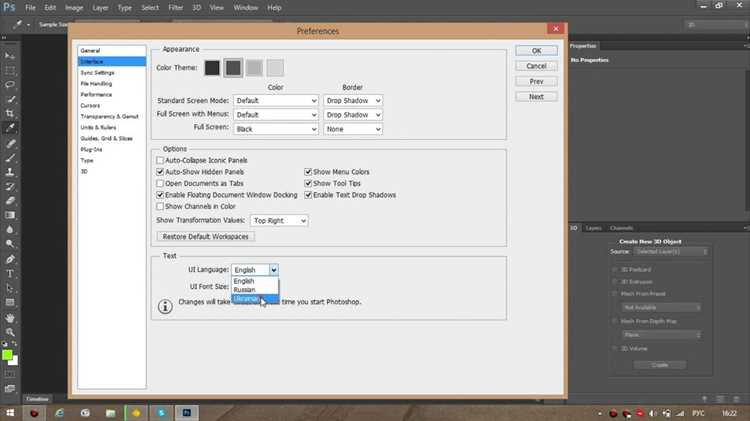
Task: Open Full Screen color dropdown set to Black
Action: 276,129
